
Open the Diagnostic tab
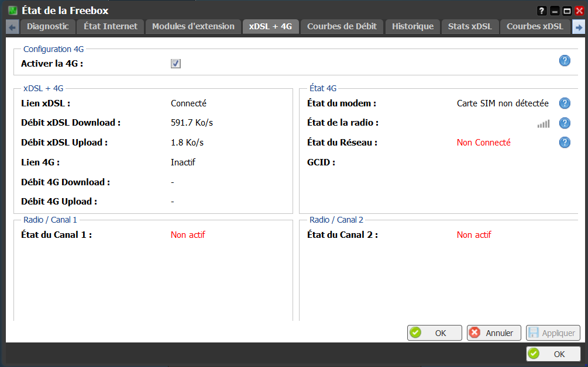click(47, 26)
